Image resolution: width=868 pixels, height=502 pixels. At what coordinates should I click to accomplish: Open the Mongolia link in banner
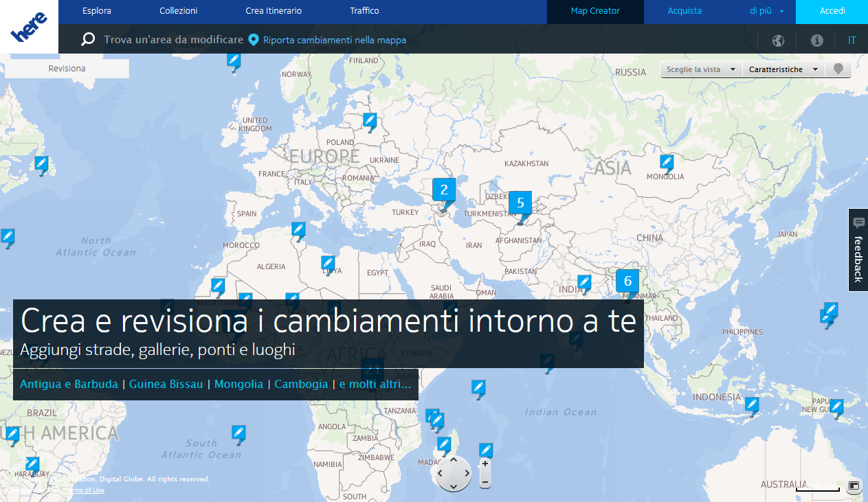pyautogui.click(x=238, y=385)
